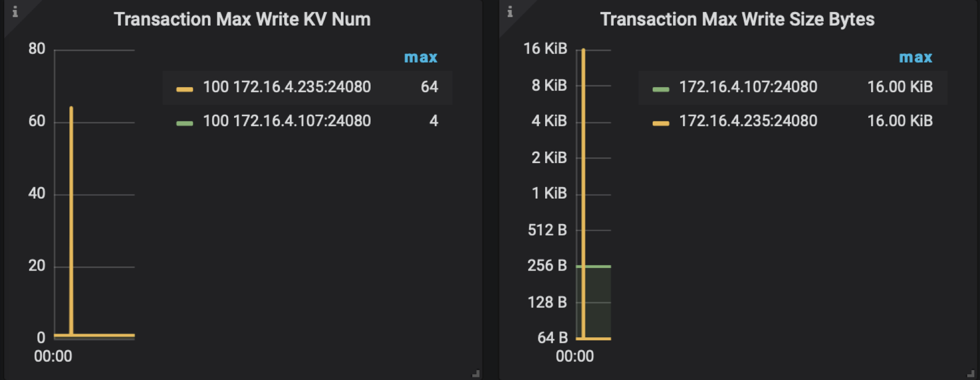Screen dimensions: 980x380
Task: Toggle the 100 172.16.4.235:24080 series in the KV Num legend
Action: (x=287, y=87)
